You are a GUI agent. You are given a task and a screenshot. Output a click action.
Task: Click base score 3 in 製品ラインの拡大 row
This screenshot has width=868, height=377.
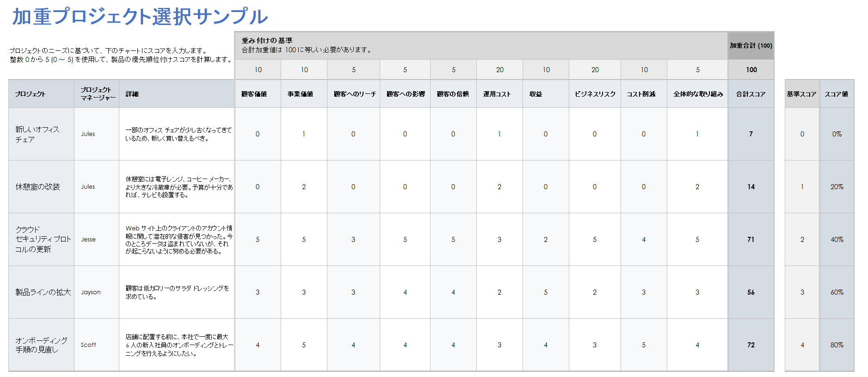point(802,292)
